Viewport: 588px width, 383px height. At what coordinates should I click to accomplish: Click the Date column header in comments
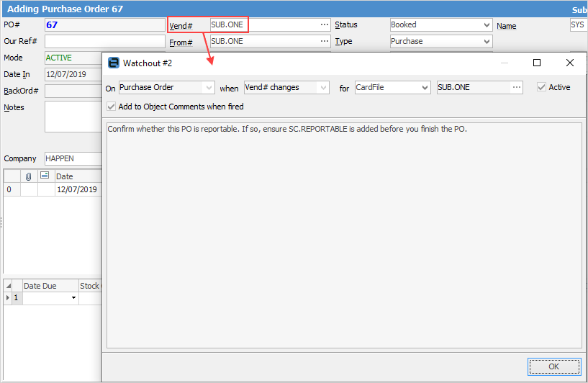pyautogui.click(x=78, y=176)
